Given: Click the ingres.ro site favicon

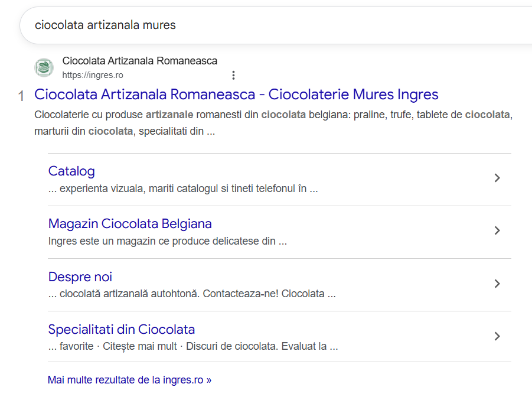Looking at the screenshot, I should tap(44, 67).
